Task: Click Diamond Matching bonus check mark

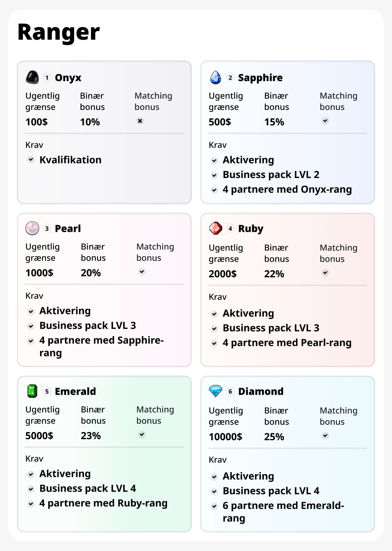Action: pos(325,436)
